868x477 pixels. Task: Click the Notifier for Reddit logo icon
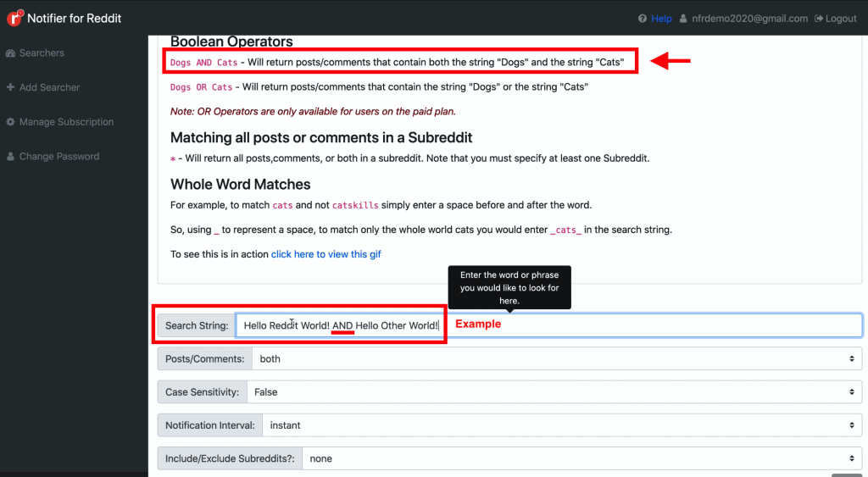tap(15, 18)
